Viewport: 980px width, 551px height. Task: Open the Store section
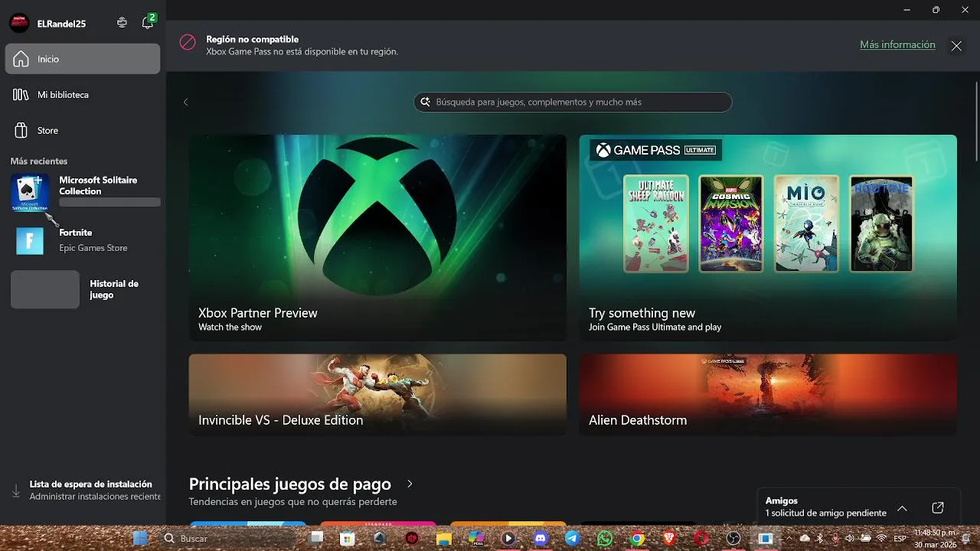tap(83, 130)
